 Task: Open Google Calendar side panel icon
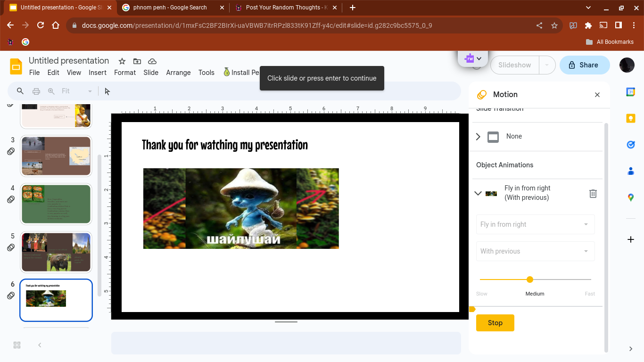(631, 92)
